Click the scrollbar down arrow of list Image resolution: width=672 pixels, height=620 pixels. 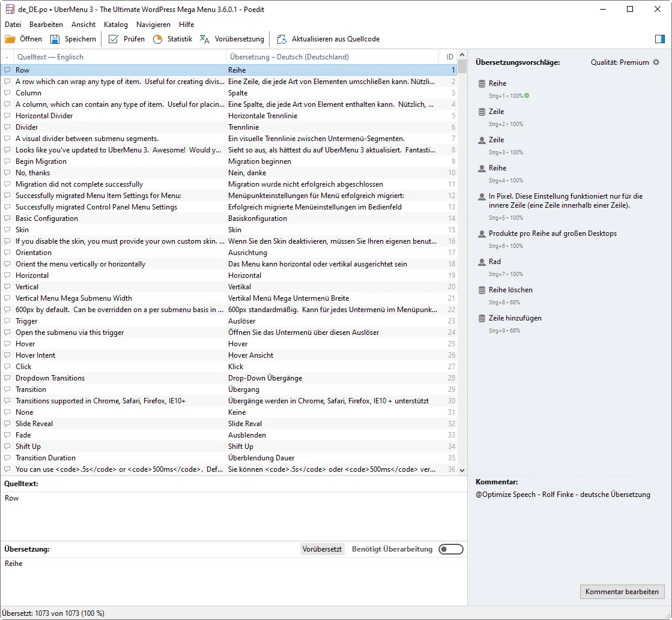click(462, 470)
